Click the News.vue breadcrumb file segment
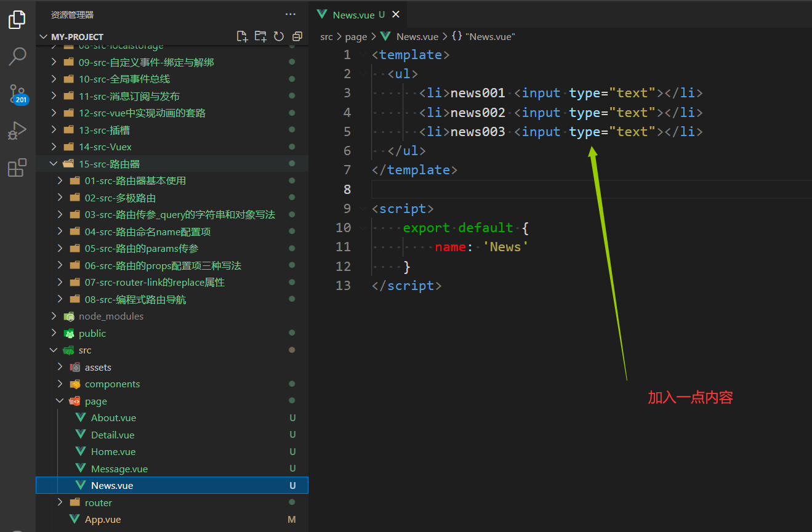The height and width of the screenshot is (532, 812). click(x=410, y=36)
